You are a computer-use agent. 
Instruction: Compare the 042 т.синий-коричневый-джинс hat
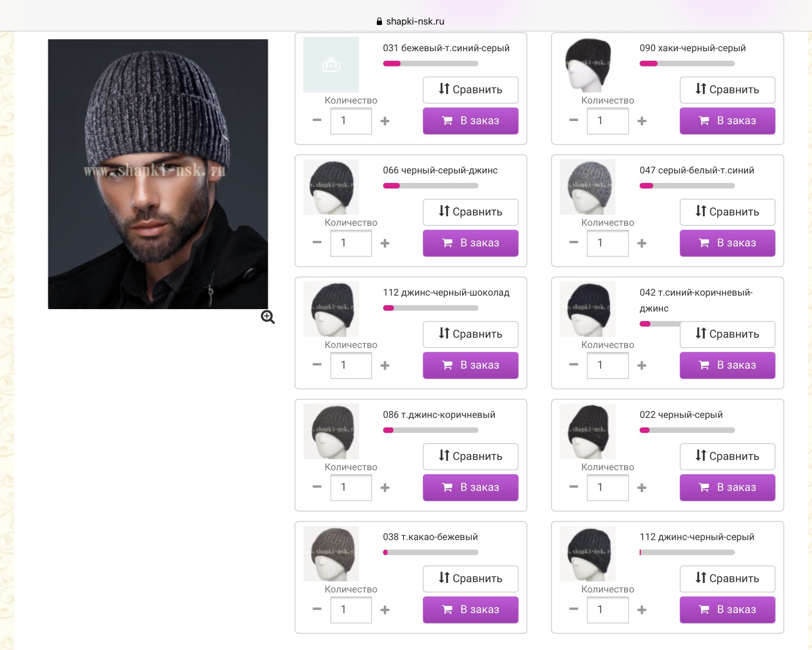pos(727,334)
